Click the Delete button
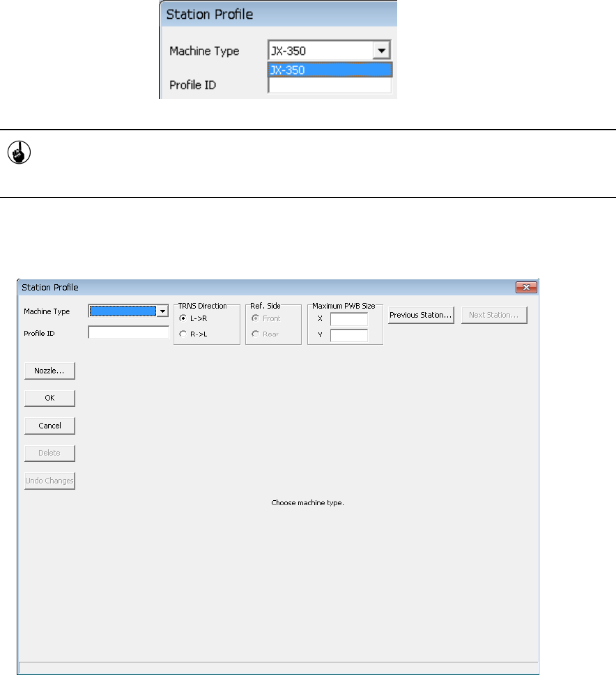The width and height of the screenshot is (616, 675). coord(49,453)
